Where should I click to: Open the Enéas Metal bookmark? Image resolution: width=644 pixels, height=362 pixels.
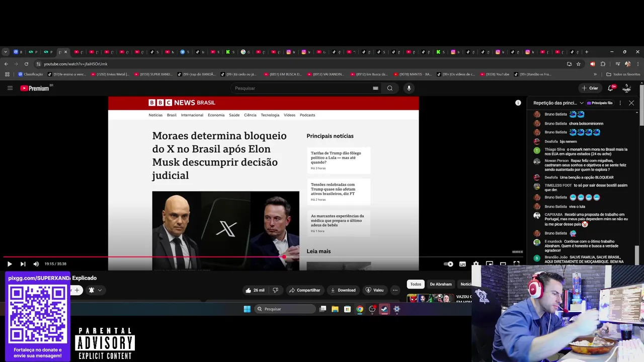(x=110, y=74)
